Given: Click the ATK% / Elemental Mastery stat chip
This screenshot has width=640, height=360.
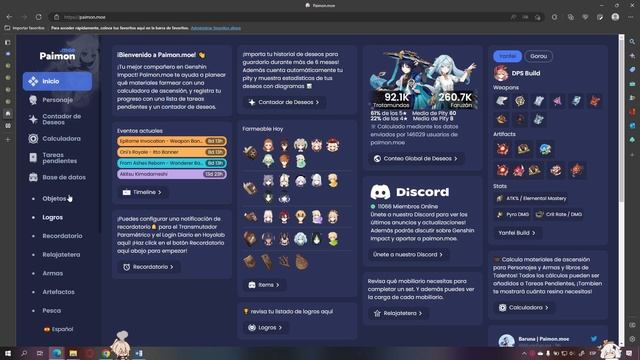Looking at the screenshot, I should click(x=532, y=198).
